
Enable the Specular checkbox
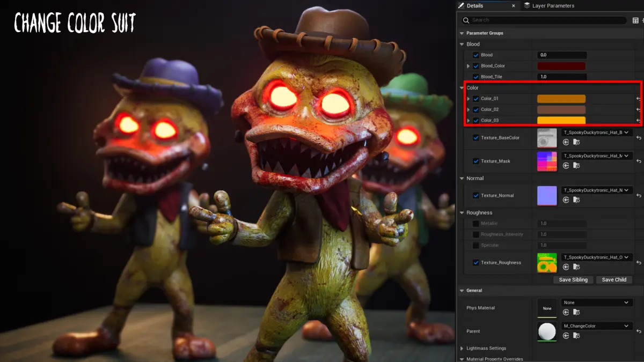(475, 245)
